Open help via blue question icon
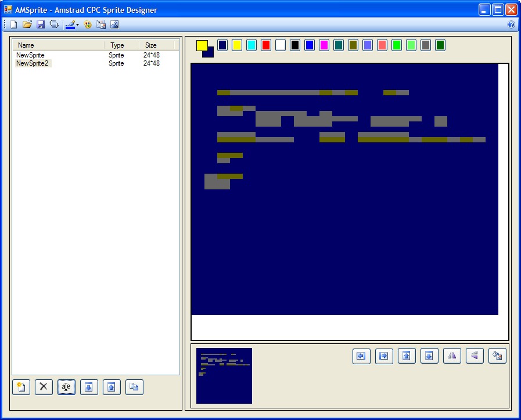This screenshot has width=521, height=420. [x=511, y=24]
